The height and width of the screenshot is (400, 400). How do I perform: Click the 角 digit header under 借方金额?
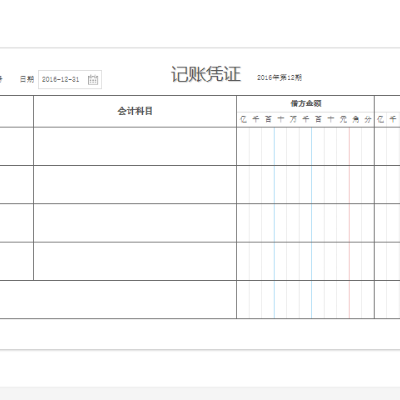pyautogui.click(x=356, y=119)
